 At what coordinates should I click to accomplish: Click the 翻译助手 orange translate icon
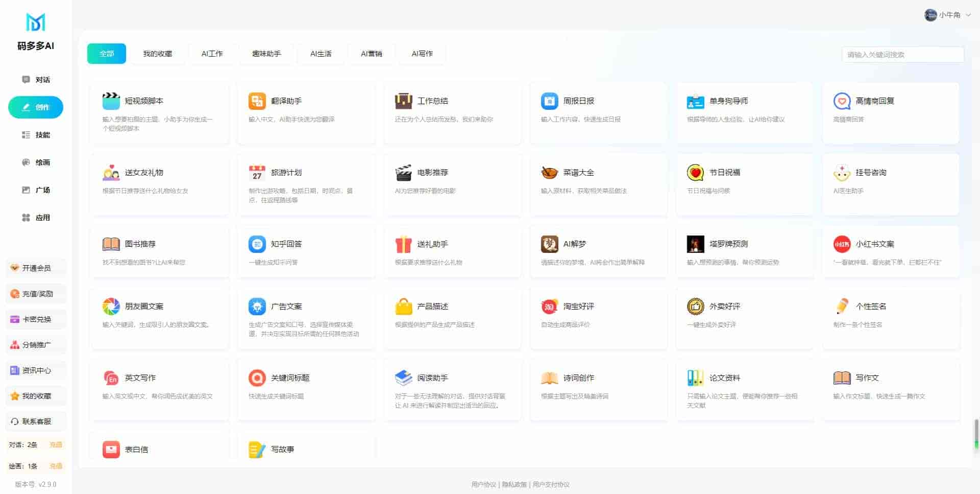point(257,101)
